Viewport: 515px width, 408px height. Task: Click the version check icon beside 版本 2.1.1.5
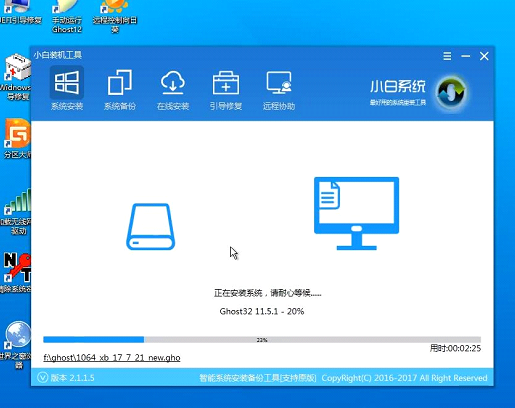coord(42,378)
